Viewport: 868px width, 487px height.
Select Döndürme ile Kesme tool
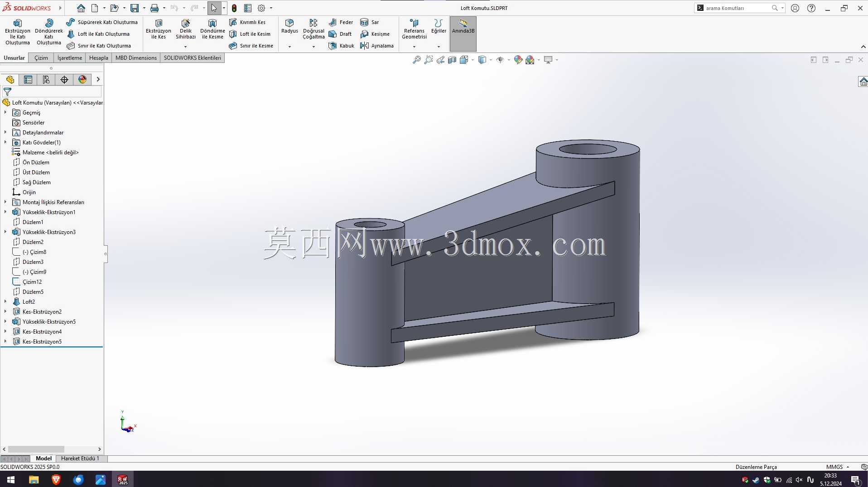pos(212,29)
